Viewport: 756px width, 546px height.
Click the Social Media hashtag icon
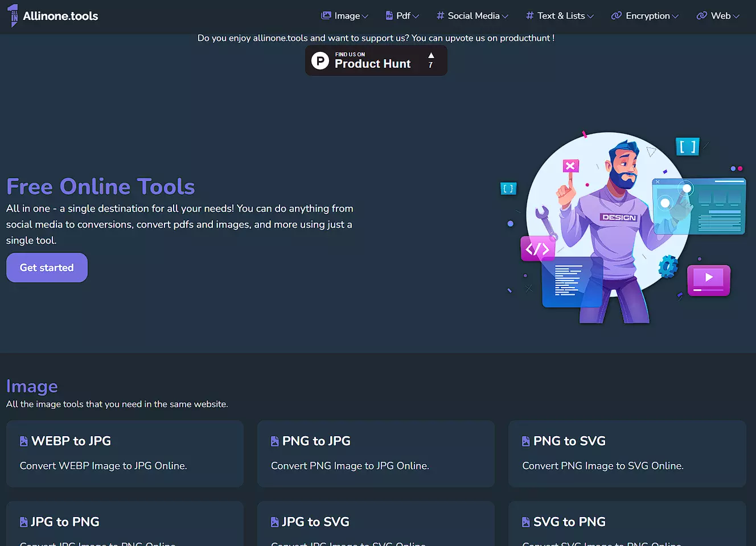[x=440, y=16]
